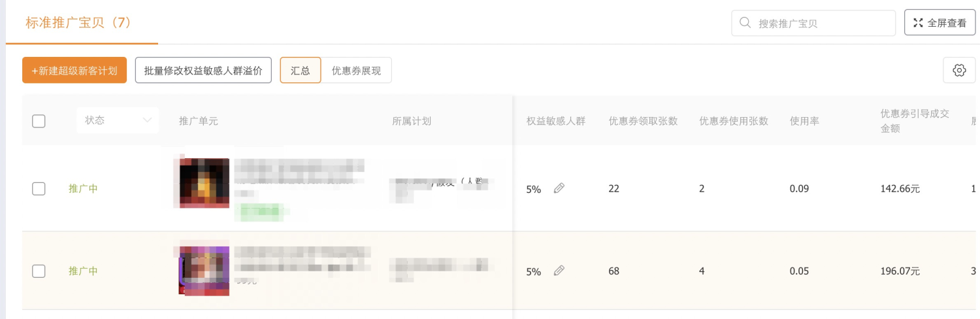The image size is (980, 319).
Task: Click the search magnifier icon
Action: pyautogui.click(x=745, y=23)
